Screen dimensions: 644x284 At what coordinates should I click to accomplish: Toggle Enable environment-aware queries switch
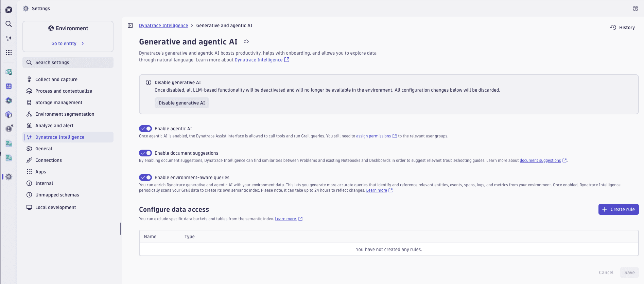click(145, 177)
